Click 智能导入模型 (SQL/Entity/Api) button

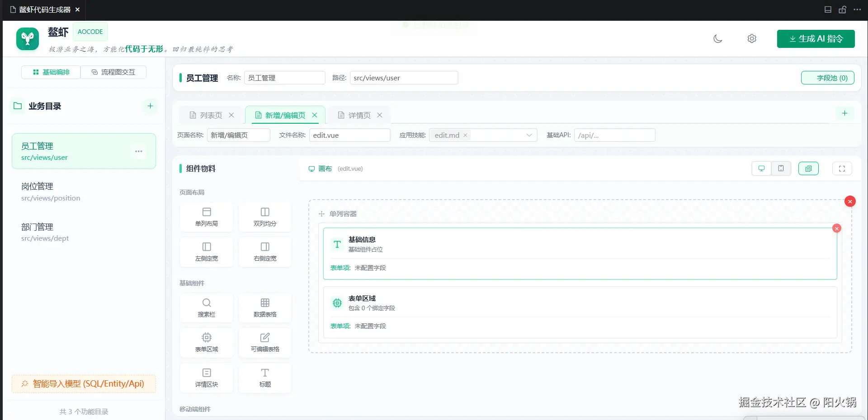tap(84, 384)
